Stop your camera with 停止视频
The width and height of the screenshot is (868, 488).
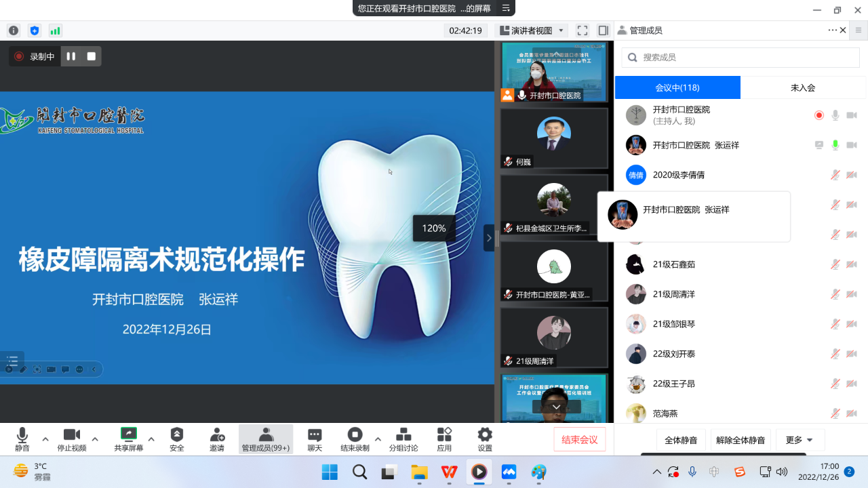(71, 439)
